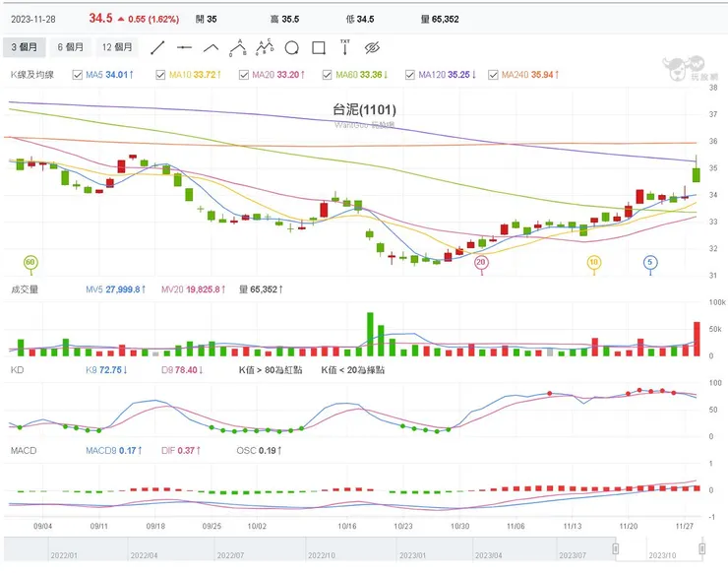This screenshot has height=575, width=728.
Task: Select the horizontal line drawing tool
Action: coord(184,47)
